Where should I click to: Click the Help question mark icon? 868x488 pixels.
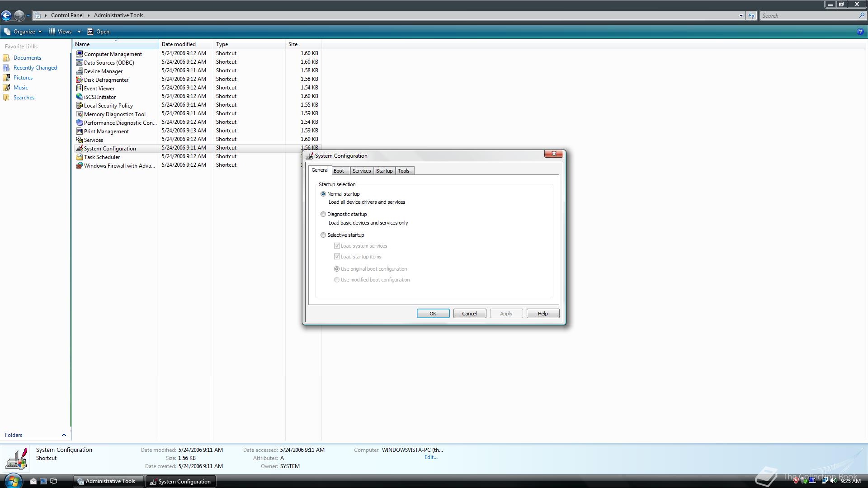859,32
